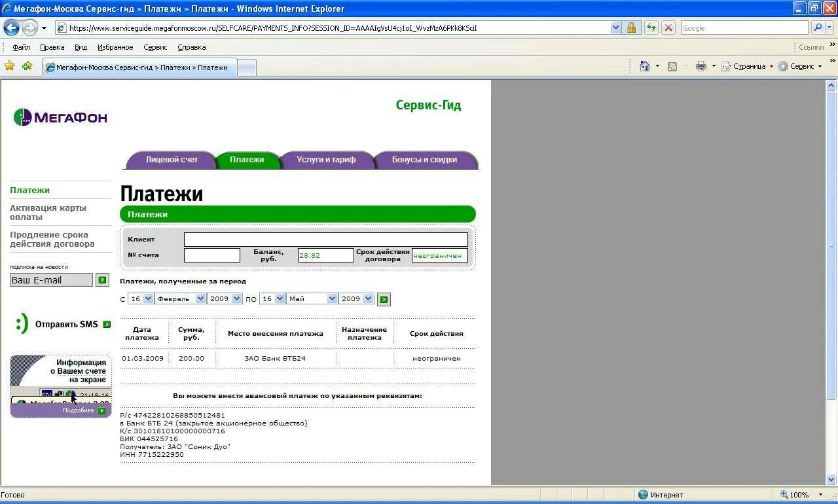Open the Страница dropdown in command bar
The width and height of the screenshot is (838, 504).
(x=747, y=66)
